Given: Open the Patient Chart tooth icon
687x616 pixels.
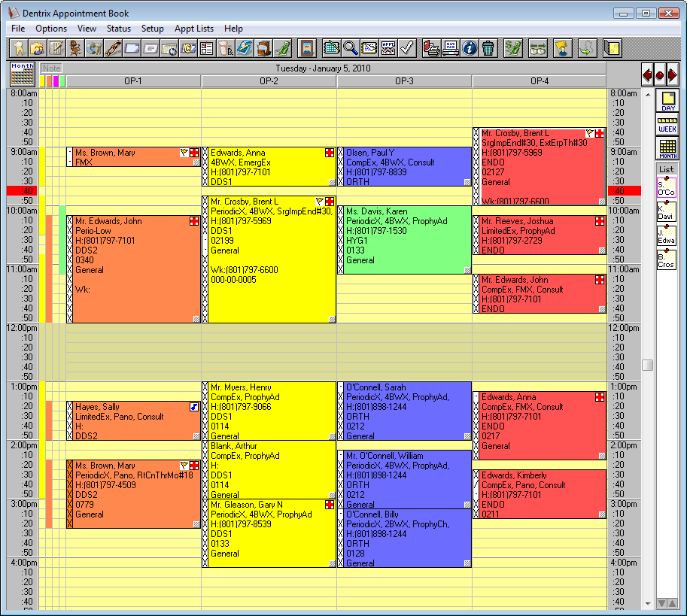Looking at the screenshot, I should point(19,47).
